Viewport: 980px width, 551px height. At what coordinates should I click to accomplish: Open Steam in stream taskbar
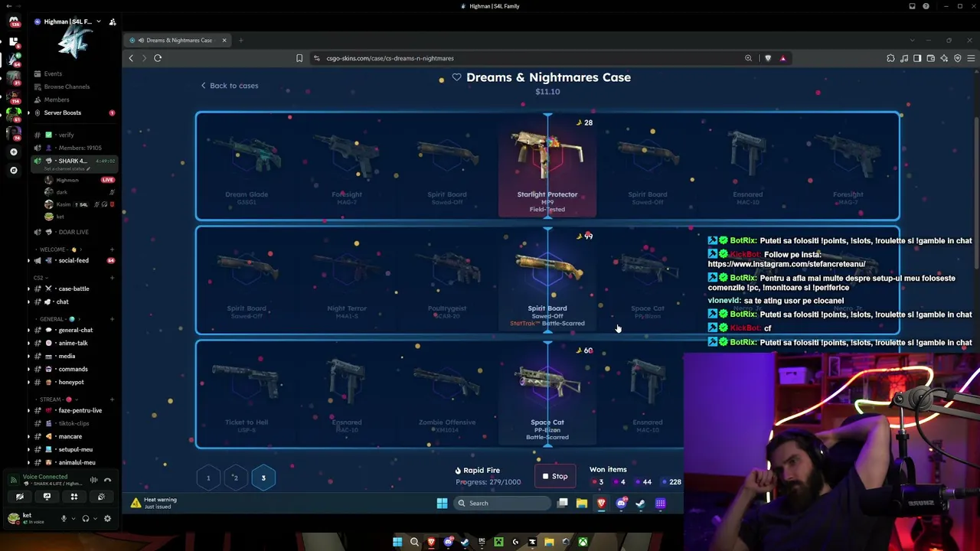coord(640,503)
